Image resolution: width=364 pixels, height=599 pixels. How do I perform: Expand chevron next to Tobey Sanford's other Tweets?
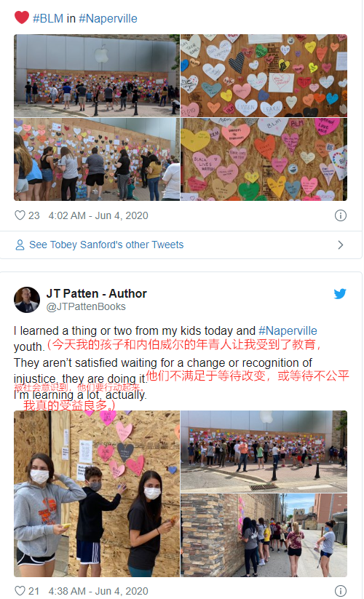(x=341, y=245)
